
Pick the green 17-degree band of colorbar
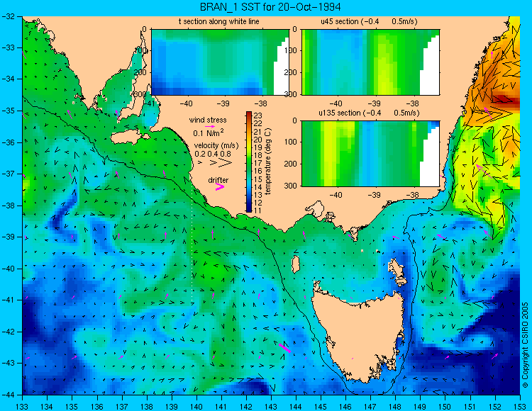pyautogui.click(x=249, y=163)
